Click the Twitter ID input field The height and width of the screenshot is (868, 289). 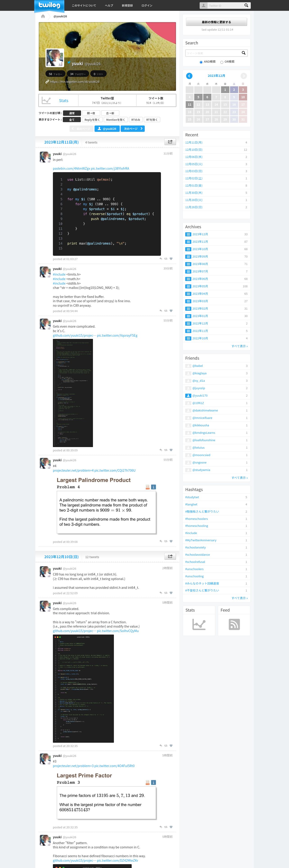pyautogui.click(x=225, y=5)
